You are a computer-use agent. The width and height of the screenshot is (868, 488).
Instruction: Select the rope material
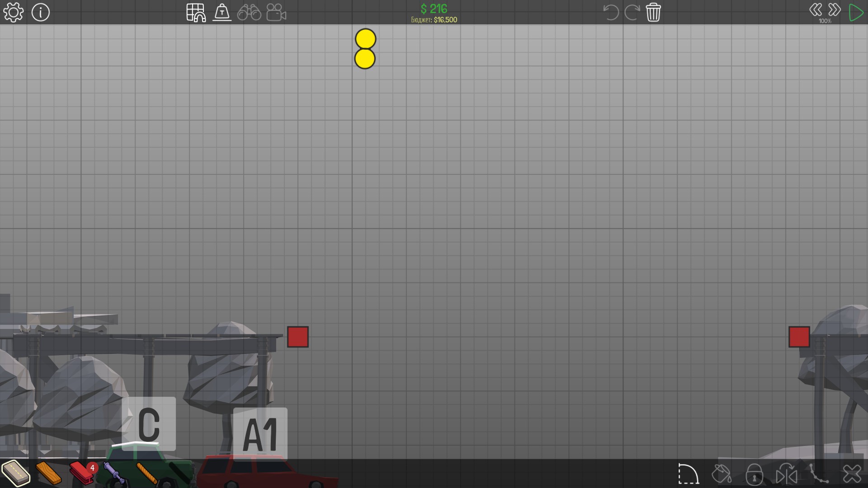146,473
